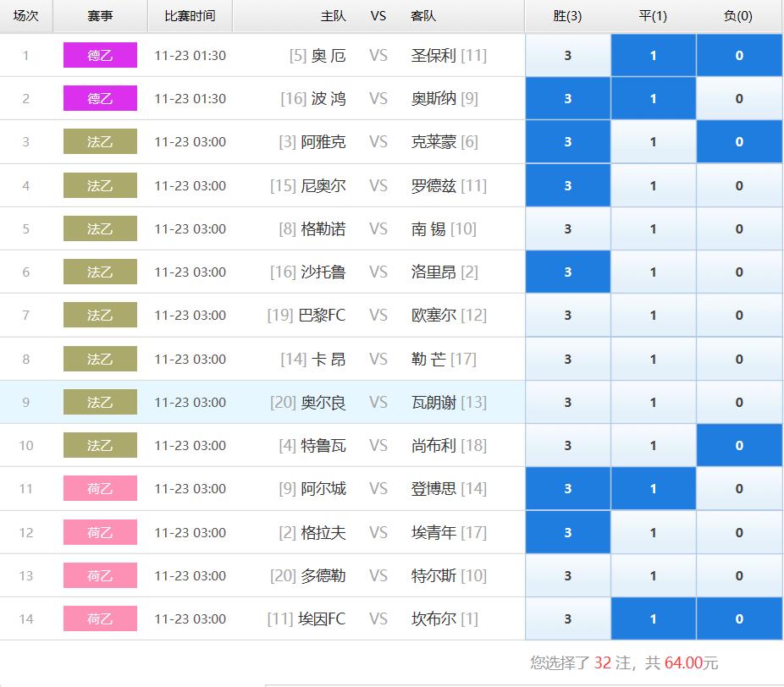Deselect win (3) for 沙托鲁 vs 洛里昂
784x687 pixels.
568,272
